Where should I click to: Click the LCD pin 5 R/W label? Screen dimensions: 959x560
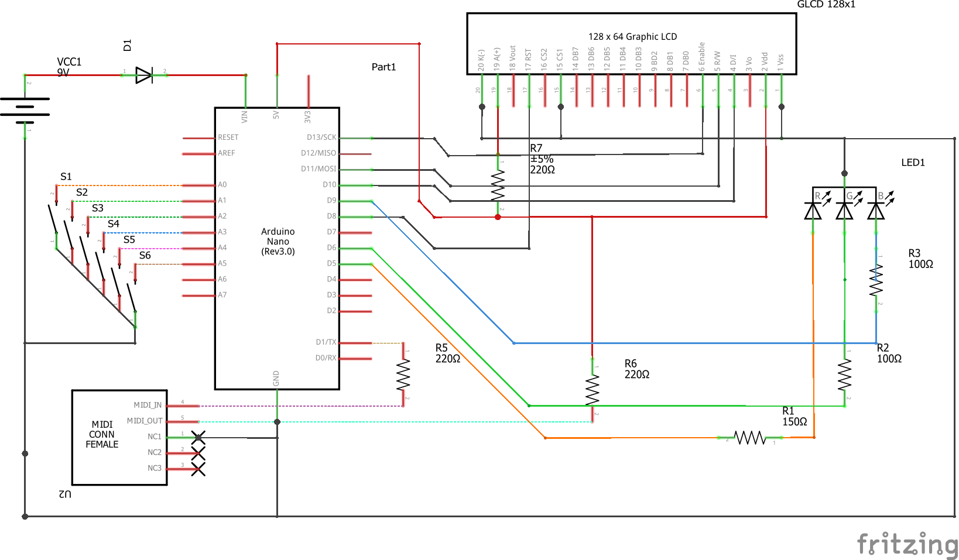(x=718, y=61)
